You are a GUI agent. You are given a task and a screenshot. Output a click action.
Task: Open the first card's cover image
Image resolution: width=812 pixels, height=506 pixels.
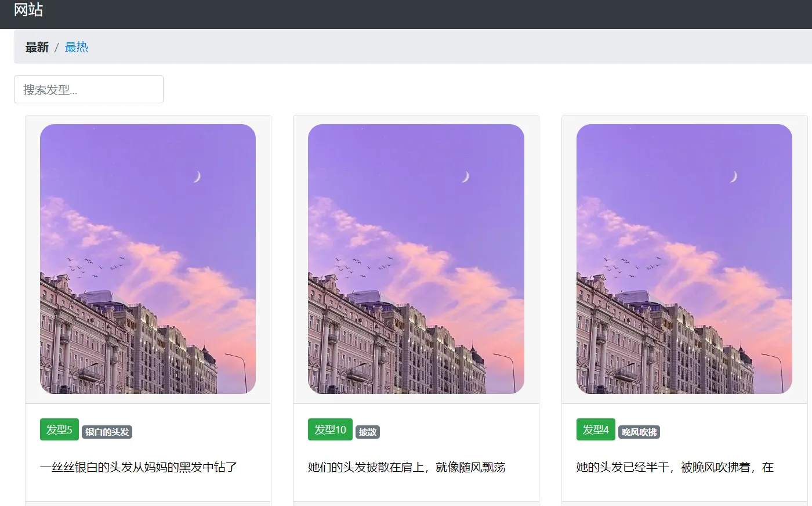(x=147, y=259)
